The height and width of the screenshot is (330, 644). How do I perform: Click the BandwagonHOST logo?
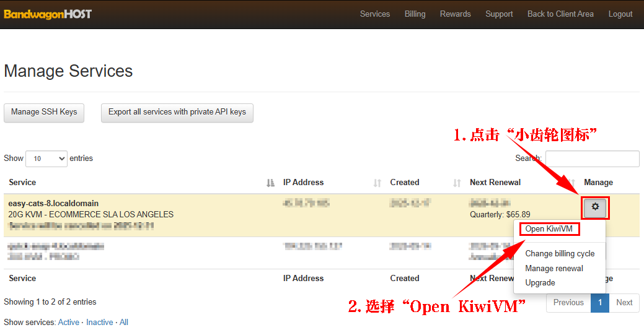(x=48, y=14)
